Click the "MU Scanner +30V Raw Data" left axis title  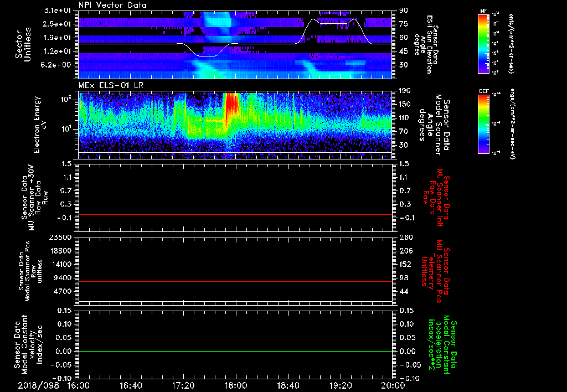[x=35, y=198]
